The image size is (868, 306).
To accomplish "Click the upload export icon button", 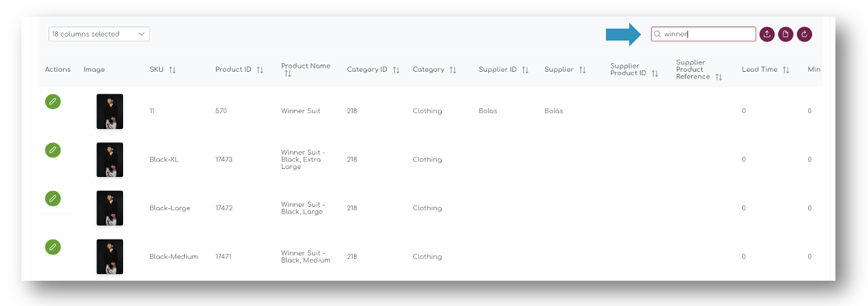I will [x=767, y=34].
